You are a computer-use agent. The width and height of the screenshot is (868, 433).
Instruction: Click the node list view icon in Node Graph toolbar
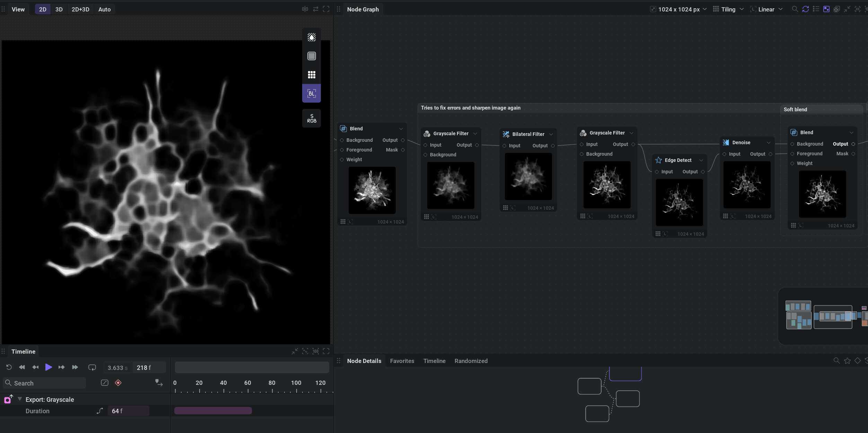pos(816,9)
